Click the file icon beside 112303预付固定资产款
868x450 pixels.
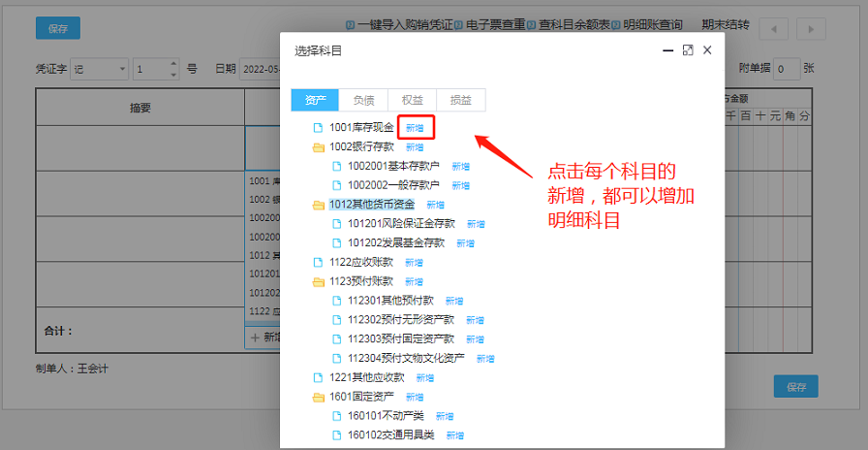pyautogui.click(x=336, y=339)
